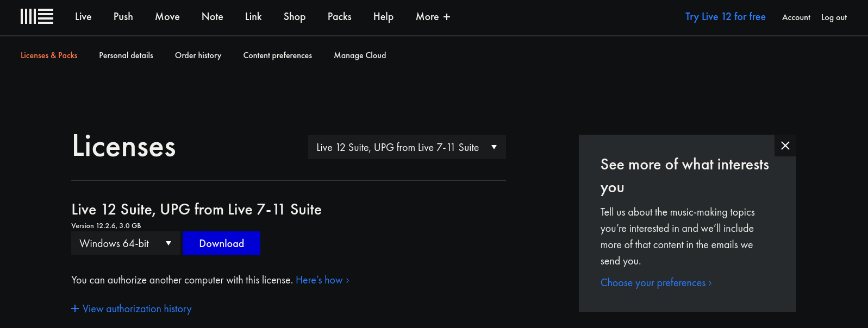868x328 pixels.
Task: Close the interests preferences panel
Action: (x=785, y=146)
